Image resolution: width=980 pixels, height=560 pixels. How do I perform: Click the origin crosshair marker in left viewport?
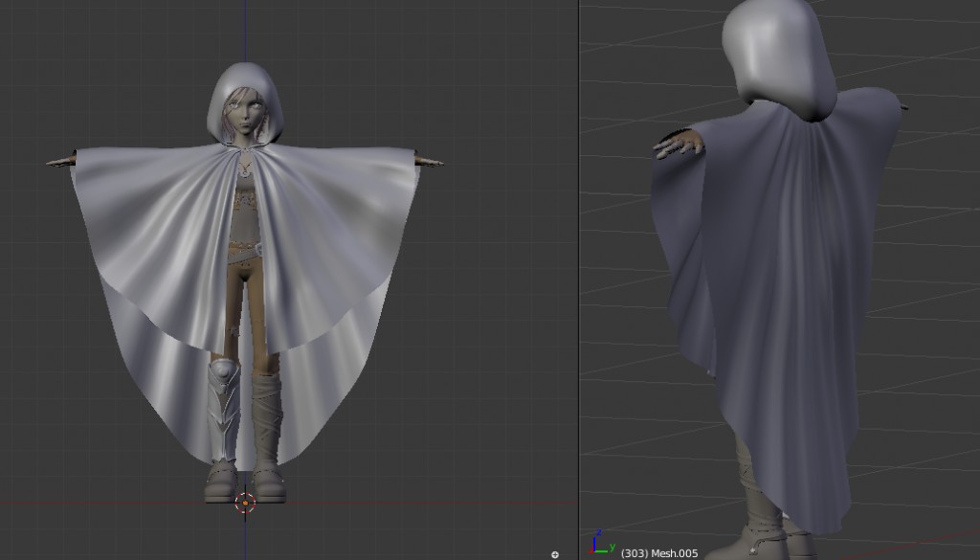pyautogui.click(x=245, y=502)
